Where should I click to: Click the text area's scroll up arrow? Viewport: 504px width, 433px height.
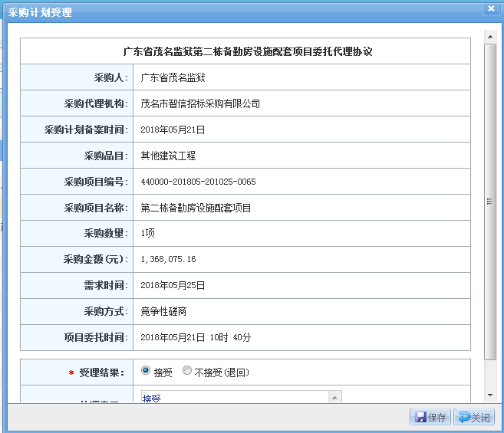334,397
